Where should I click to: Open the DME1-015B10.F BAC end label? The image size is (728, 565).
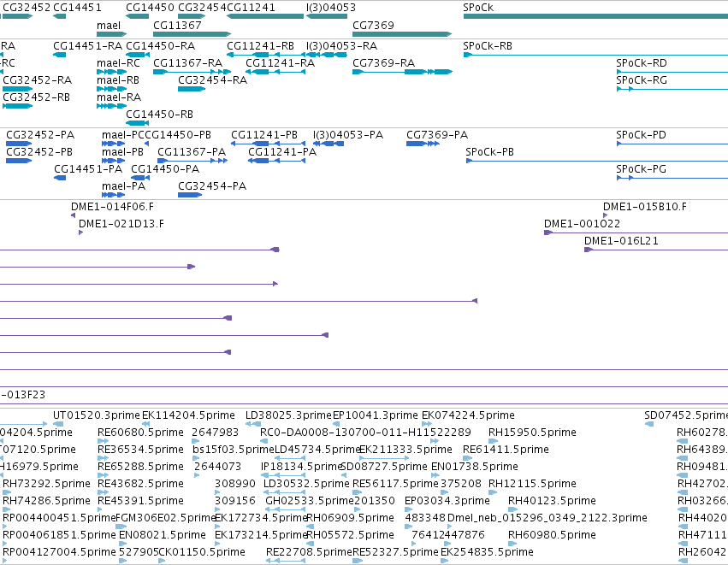click(x=645, y=207)
